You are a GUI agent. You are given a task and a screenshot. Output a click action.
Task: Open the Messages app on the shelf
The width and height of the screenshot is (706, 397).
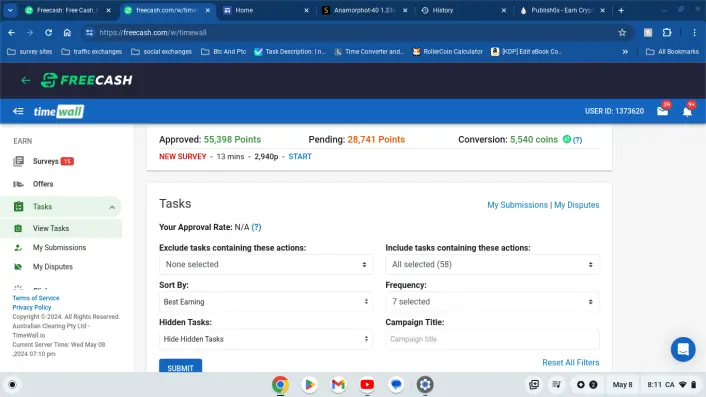(396, 384)
